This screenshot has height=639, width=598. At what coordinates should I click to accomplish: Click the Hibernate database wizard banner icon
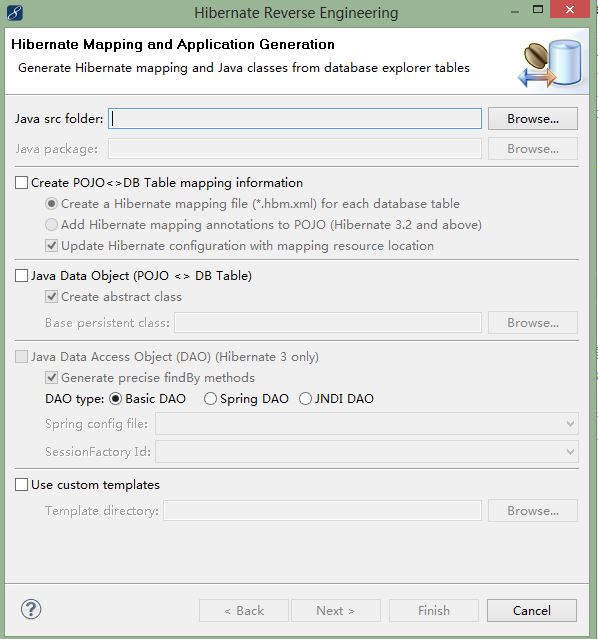pyautogui.click(x=550, y=63)
